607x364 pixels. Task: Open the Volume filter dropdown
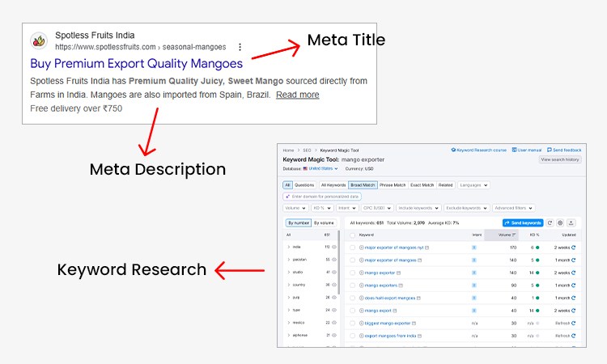(295, 208)
